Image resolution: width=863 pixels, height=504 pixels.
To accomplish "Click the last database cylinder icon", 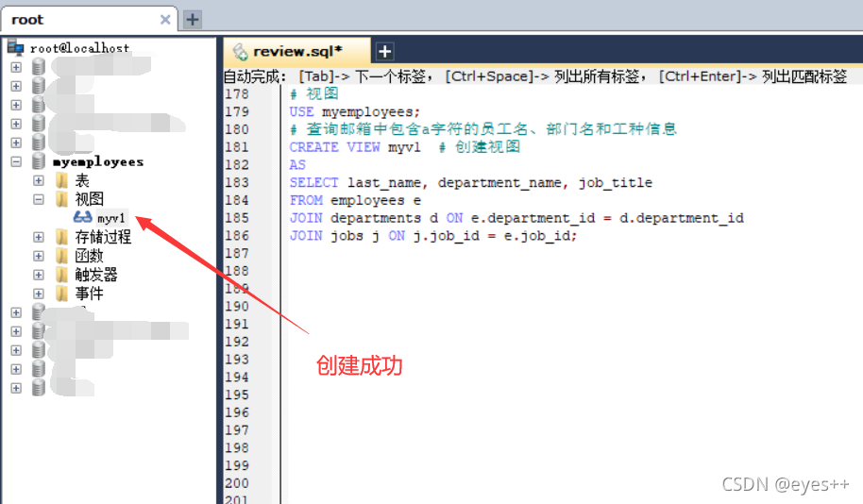I will 39,387.
